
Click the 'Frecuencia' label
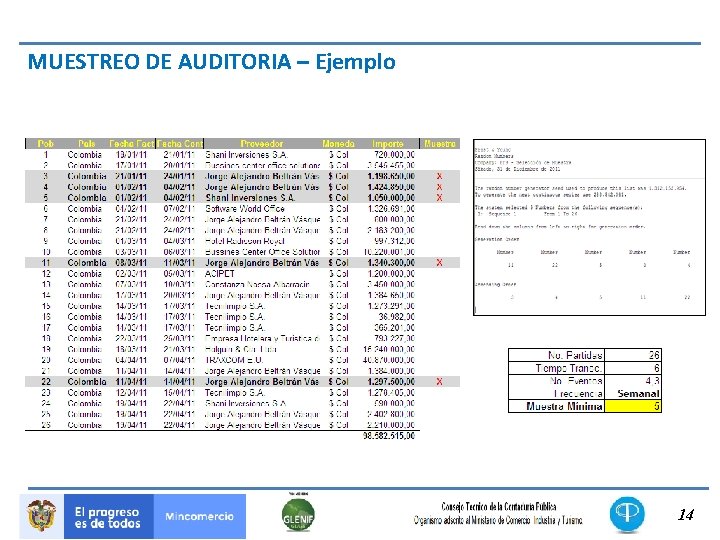[x=578, y=394]
